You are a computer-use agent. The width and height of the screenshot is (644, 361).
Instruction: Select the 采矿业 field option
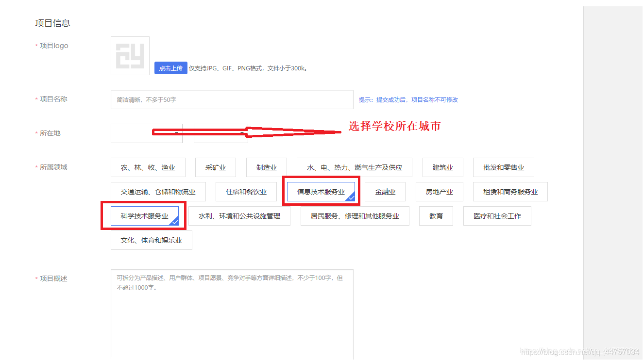click(216, 167)
